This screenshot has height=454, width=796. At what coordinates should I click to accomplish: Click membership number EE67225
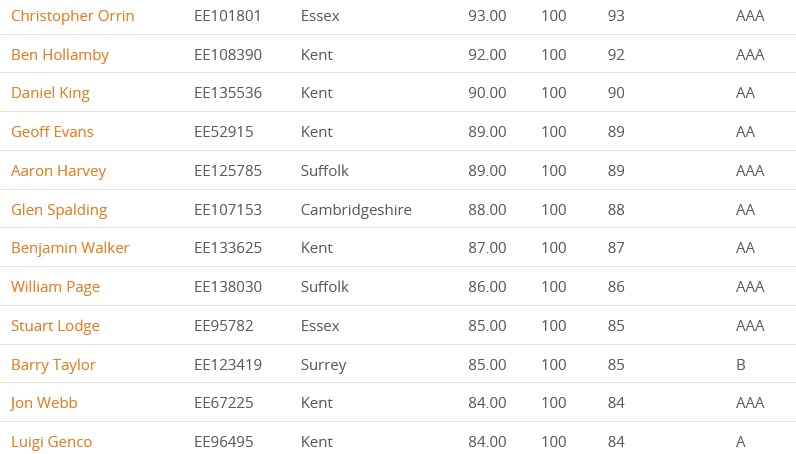[x=223, y=403]
